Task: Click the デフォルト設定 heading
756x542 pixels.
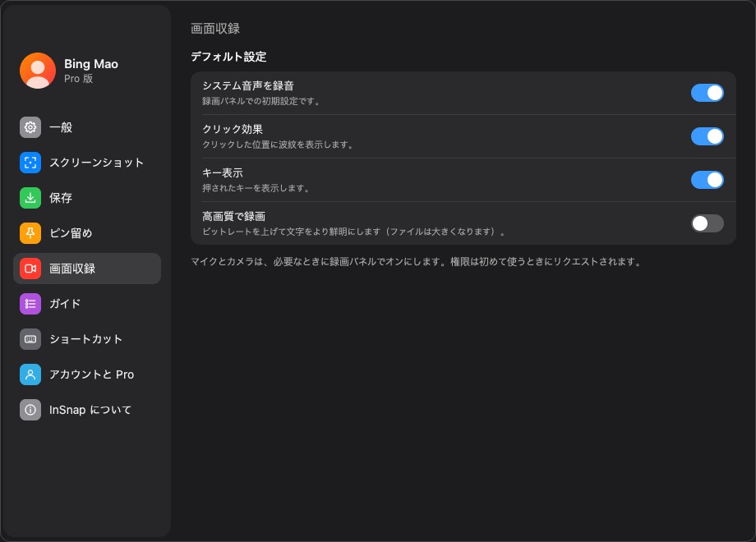Action: click(x=228, y=57)
